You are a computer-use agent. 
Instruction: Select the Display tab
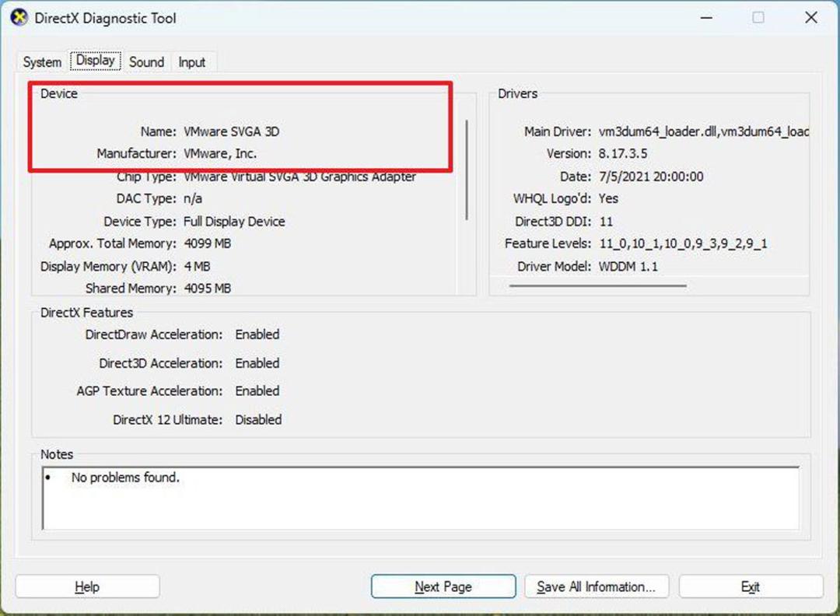point(96,61)
